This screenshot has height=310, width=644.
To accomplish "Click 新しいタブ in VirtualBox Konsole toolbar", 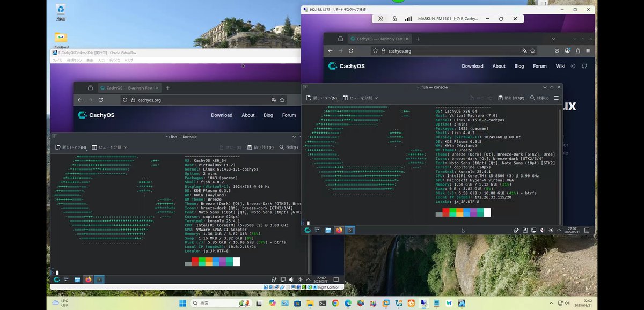I will coord(71,147).
